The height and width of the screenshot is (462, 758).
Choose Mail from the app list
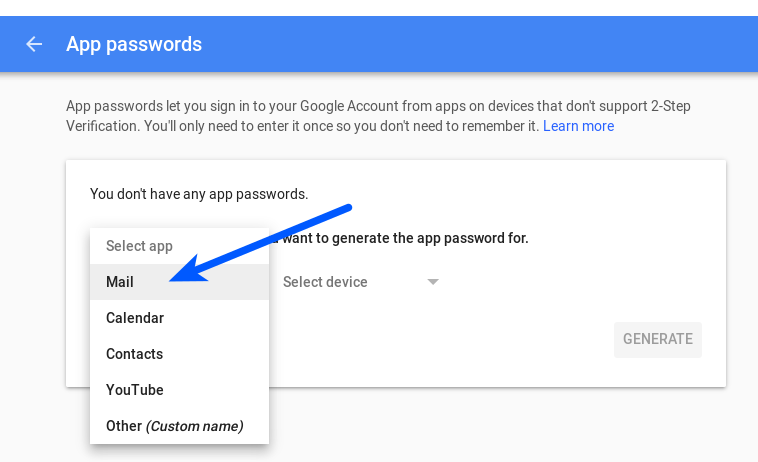coord(120,282)
